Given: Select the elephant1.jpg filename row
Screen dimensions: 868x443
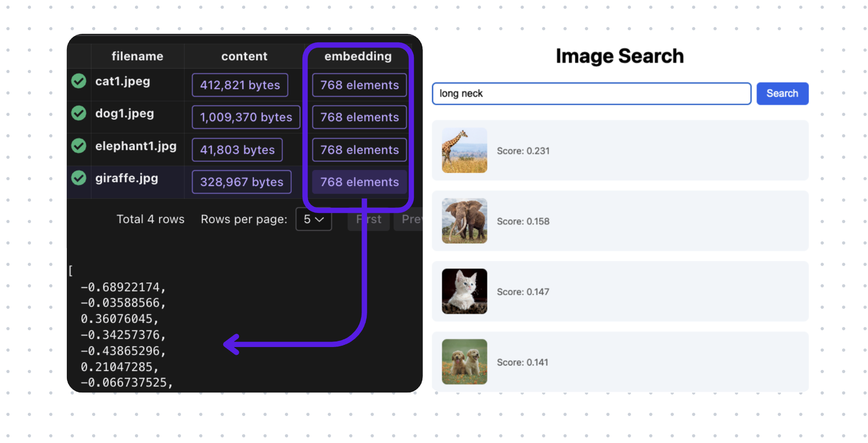Looking at the screenshot, I should [136, 146].
